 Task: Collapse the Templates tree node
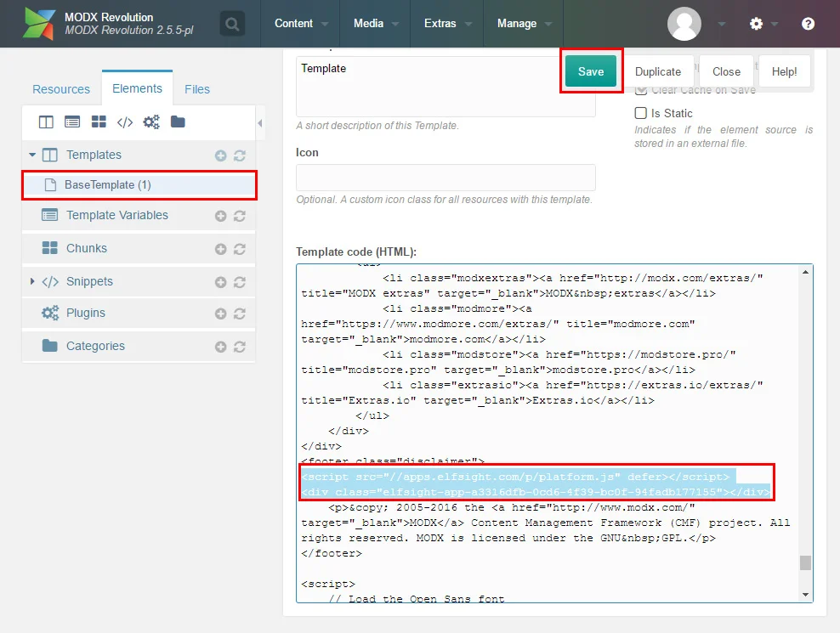pyautogui.click(x=32, y=155)
